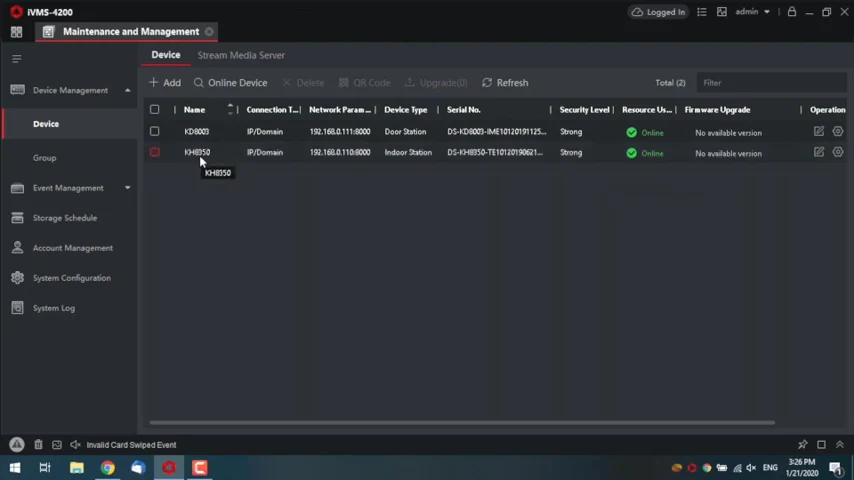854x480 pixels.
Task: Refresh the device list
Action: click(x=505, y=83)
